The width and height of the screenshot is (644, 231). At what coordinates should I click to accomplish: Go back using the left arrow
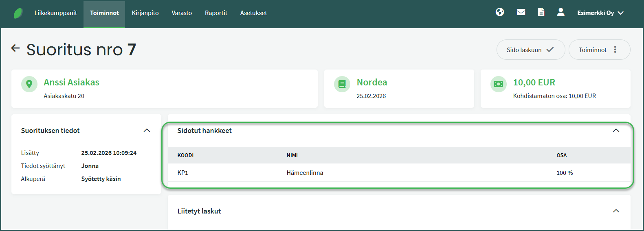pyautogui.click(x=15, y=48)
